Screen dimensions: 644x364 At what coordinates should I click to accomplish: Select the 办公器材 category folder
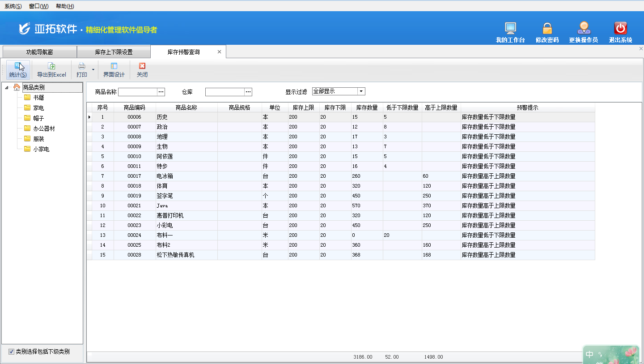(x=44, y=128)
